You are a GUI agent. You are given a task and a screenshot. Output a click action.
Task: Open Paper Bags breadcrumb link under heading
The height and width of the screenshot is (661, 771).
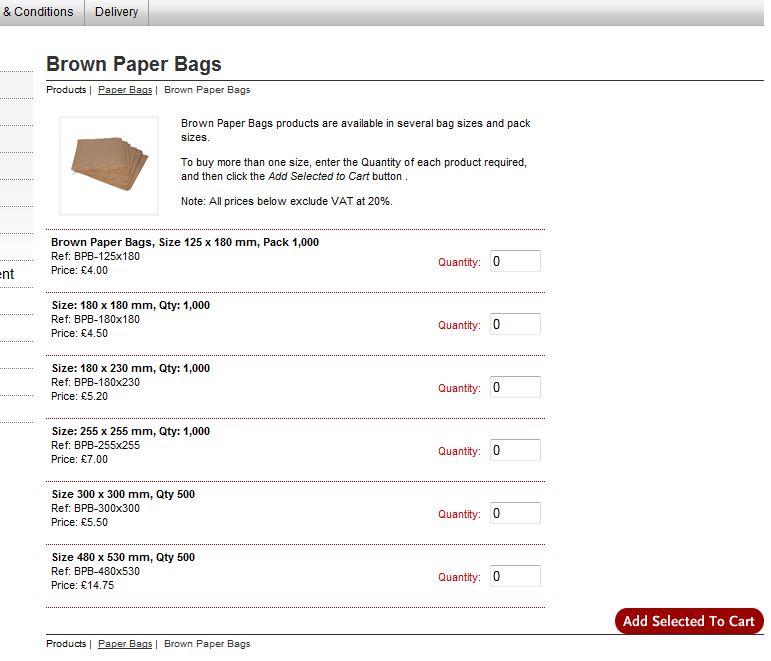coord(125,90)
